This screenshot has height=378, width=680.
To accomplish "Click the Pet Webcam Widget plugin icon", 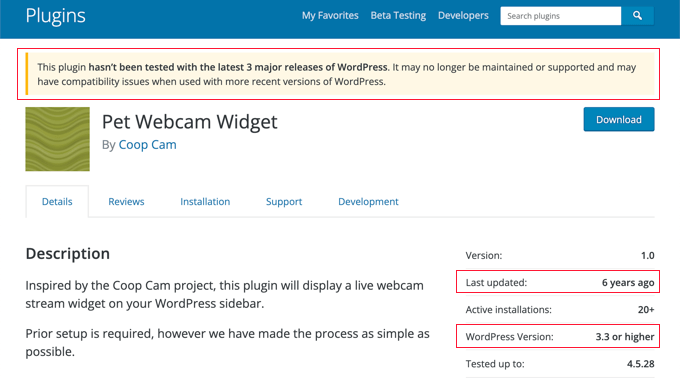I will coord(57,139).
